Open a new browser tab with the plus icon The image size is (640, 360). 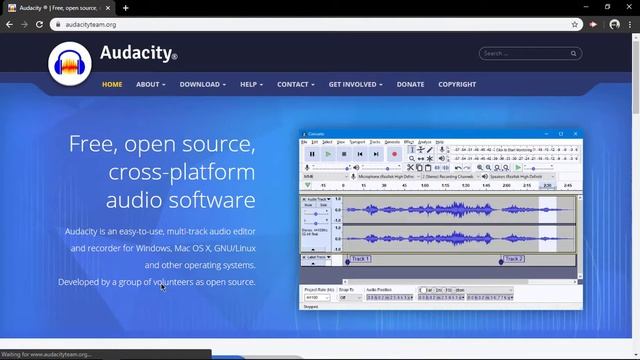click(125, 8)
